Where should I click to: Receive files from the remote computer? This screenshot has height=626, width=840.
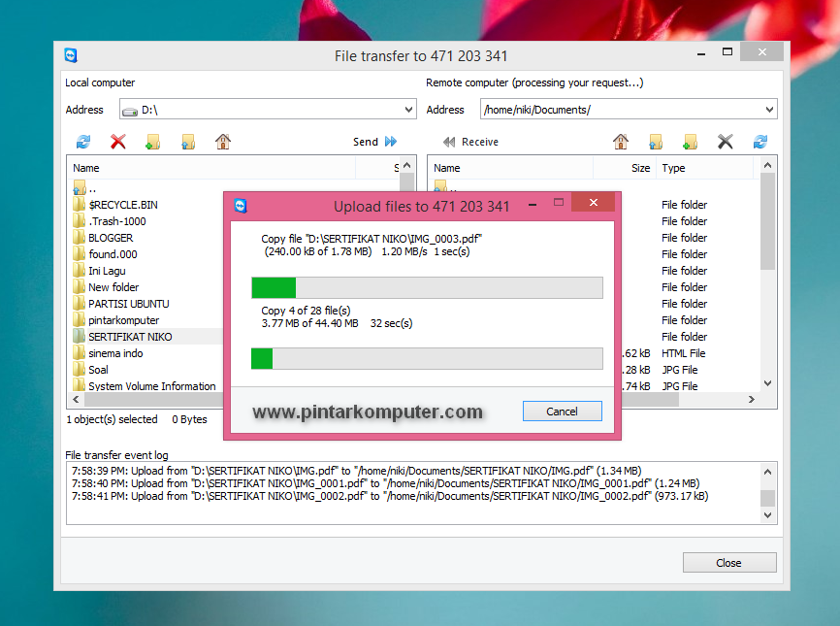pyautogui.click(x=470, y=142)
